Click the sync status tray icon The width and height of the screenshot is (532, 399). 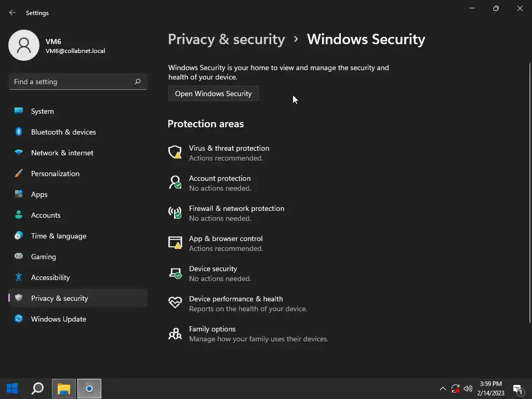pyautogui.click(x=455, y=389)
